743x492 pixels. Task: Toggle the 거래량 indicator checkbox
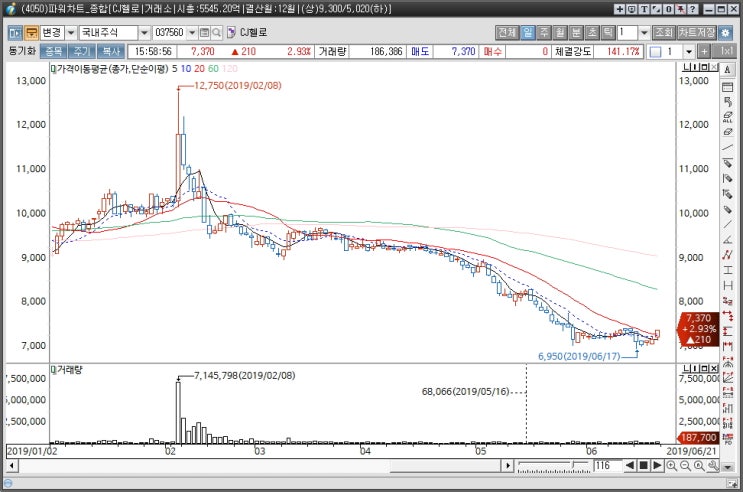54,369
